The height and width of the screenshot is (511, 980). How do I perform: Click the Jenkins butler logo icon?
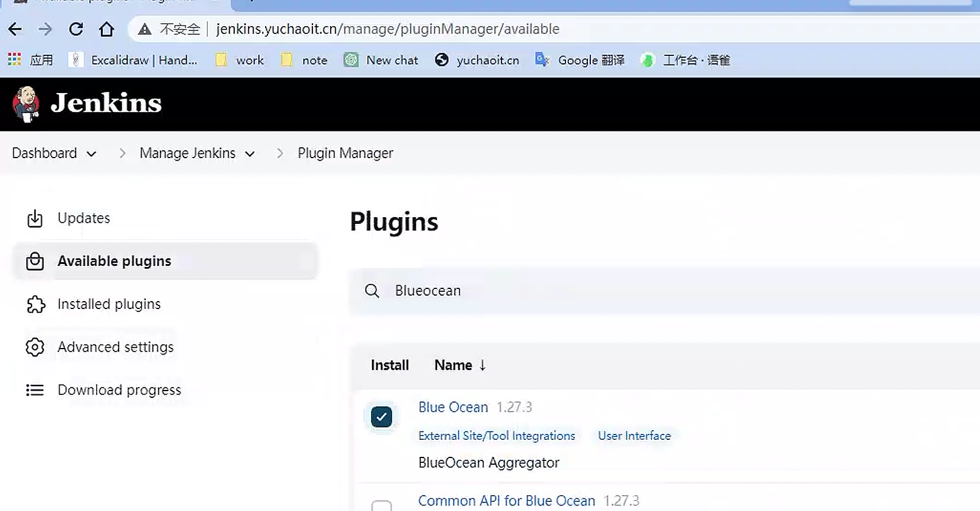(x=26, y=104)
